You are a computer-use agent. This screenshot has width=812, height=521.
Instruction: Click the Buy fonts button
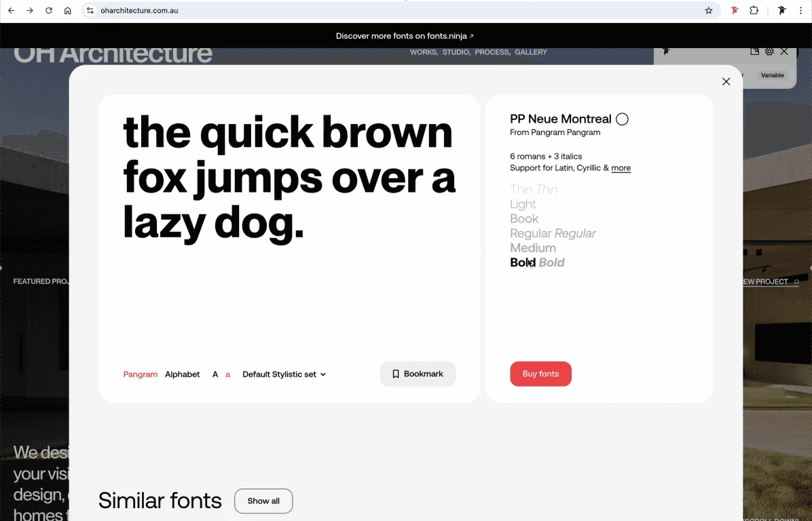(x=540, y=374)
